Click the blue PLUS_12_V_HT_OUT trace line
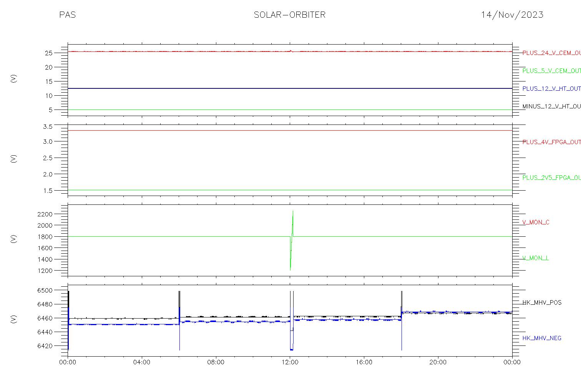 (x=290, y=88)
